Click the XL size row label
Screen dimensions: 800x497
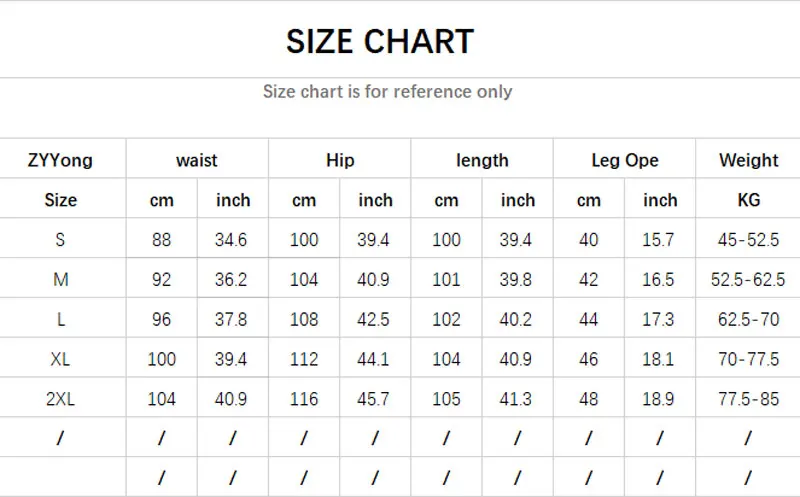point(60,359)
